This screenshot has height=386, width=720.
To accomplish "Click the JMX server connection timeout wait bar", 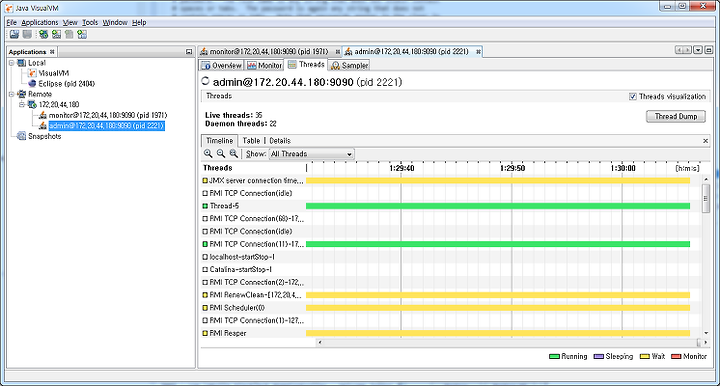I will [x=498, y=181].
